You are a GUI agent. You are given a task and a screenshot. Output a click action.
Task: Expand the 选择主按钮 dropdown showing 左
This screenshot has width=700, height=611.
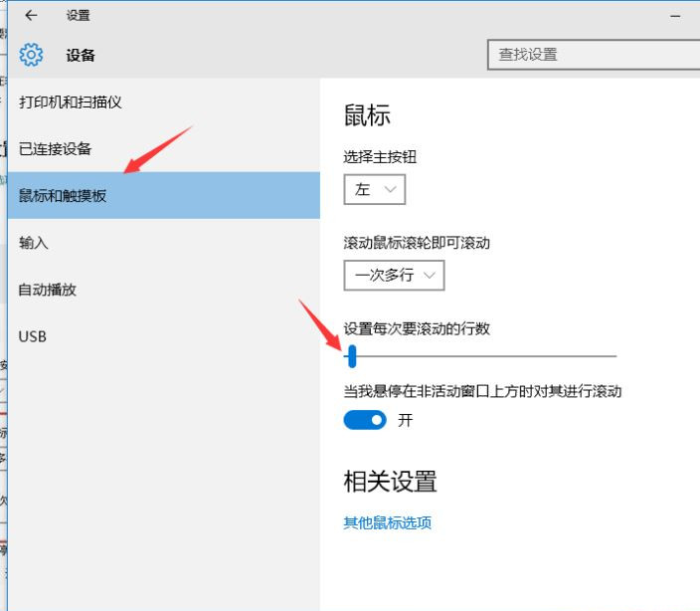(x=374, y=189)
